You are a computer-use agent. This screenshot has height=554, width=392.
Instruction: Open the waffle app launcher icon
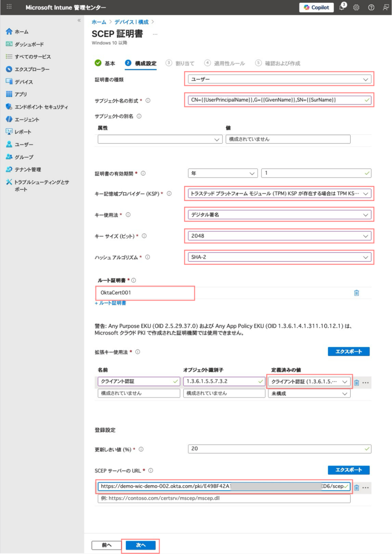(9, 7)
